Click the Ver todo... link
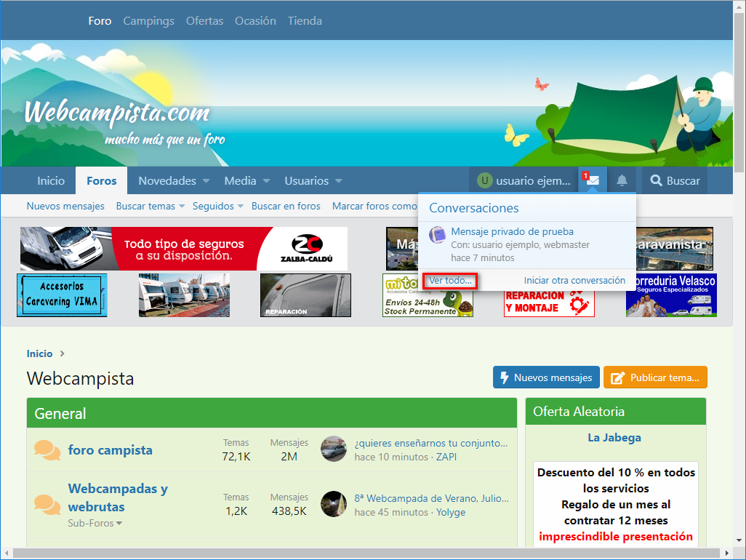The height and width of the screenshot is (560, 746). click(451, 280)
